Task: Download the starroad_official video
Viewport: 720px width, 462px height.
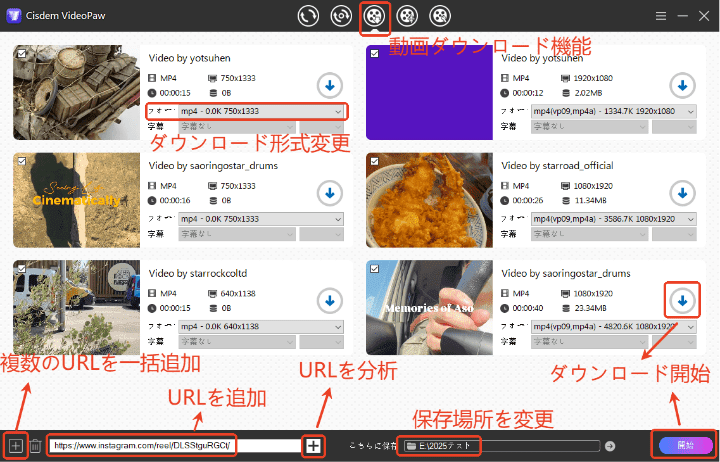Action: (682, 193)
